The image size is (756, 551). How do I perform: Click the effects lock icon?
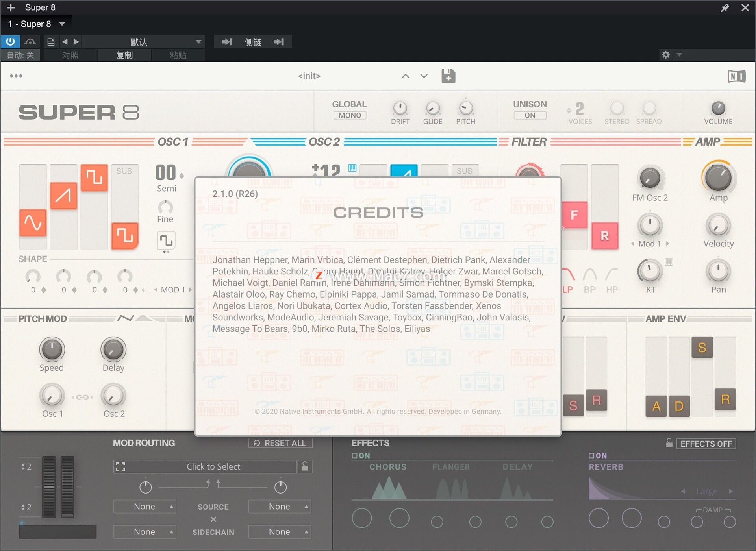(669, 443)
